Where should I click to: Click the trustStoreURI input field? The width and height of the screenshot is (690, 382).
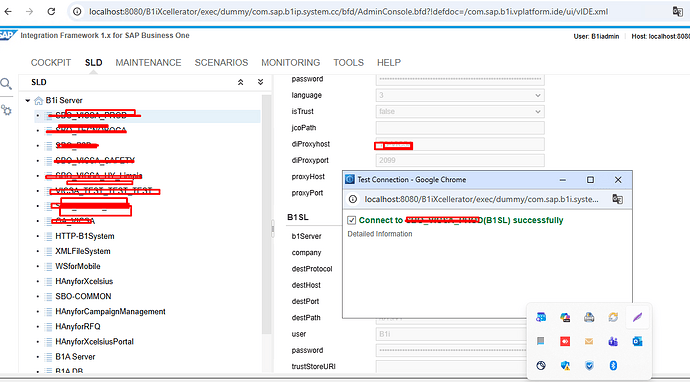coord(451,366)
